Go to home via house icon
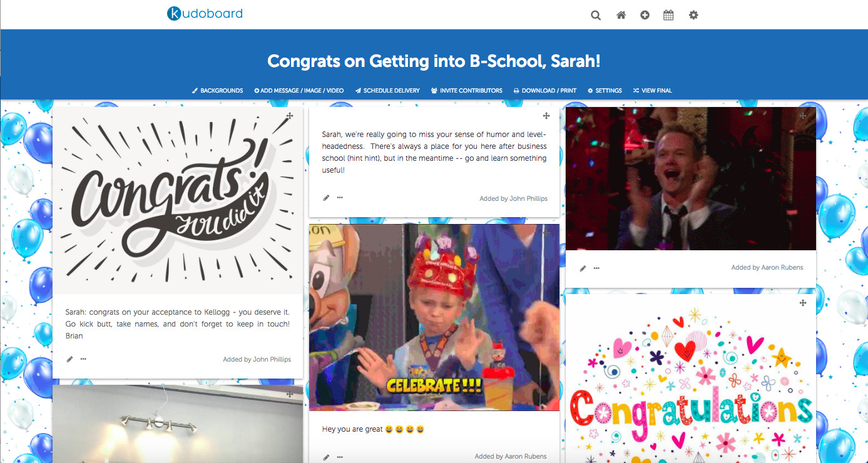Image resolution: width=868 pixels, height=463 pixels. (621, 15)
